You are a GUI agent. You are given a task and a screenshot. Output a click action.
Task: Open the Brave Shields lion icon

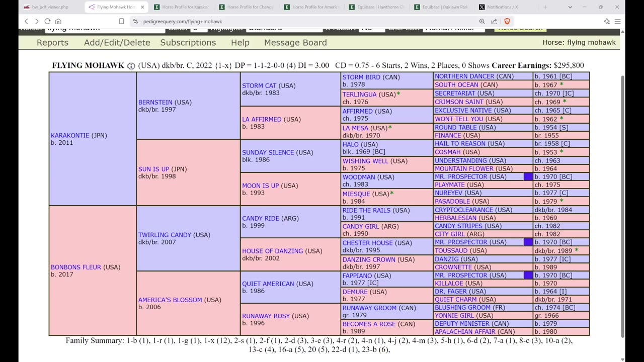(507, 21)
